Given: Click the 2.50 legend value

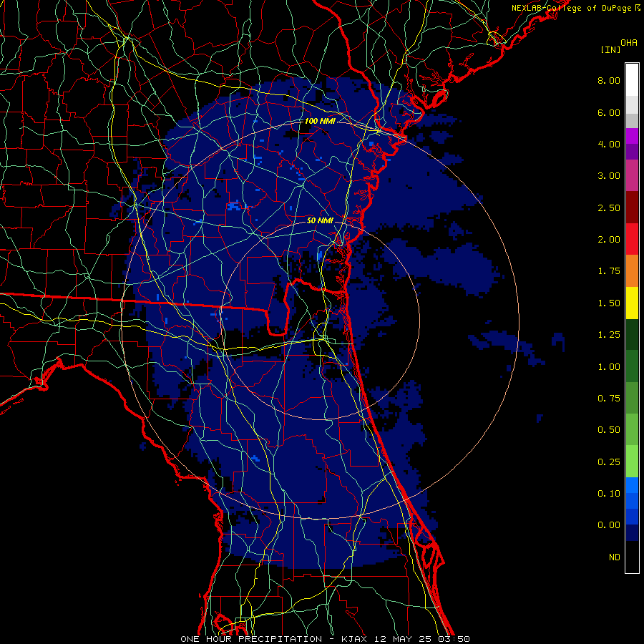Looking at the screenshot, I should click(609, 208).
